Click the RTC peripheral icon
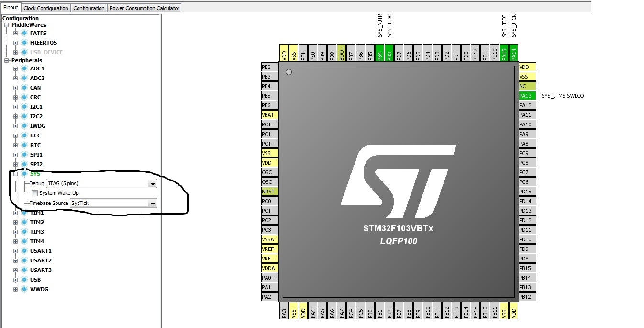644x328 pixels. click(24, 145)
